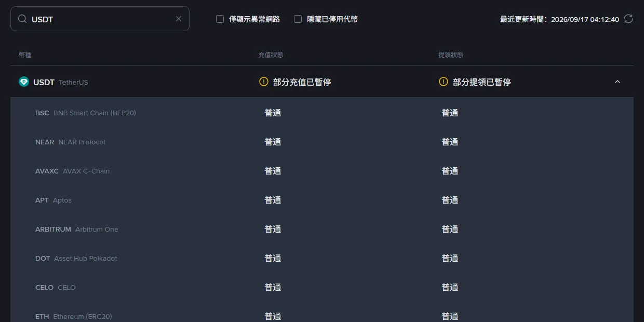644x322 pixels.
Task: Click BSC withdrawal status 普通
Action: 450,113
